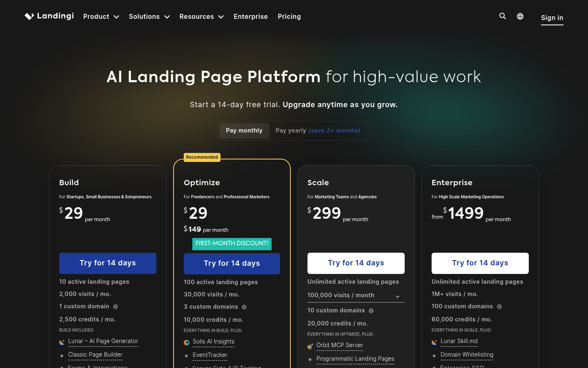Open Lunar – AI Page Generator feature link
Image resolution: width=588 pixels, height=368 pixels.
click(103, 341)
